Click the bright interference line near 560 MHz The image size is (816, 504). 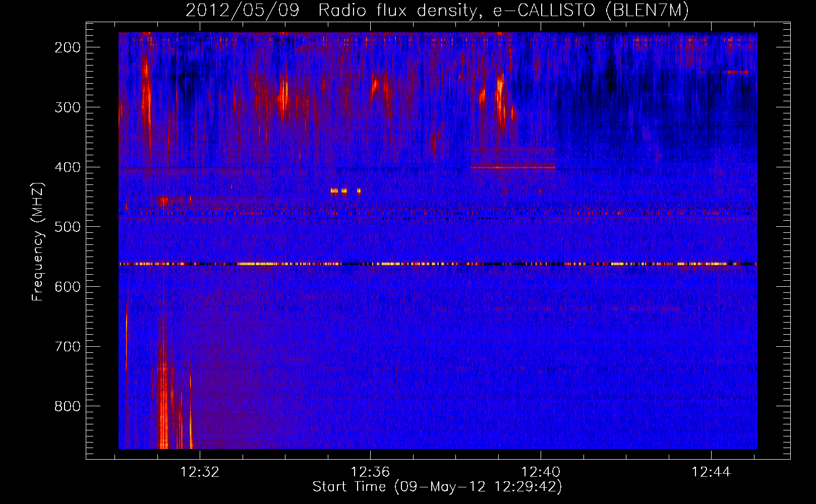point(438,264)
